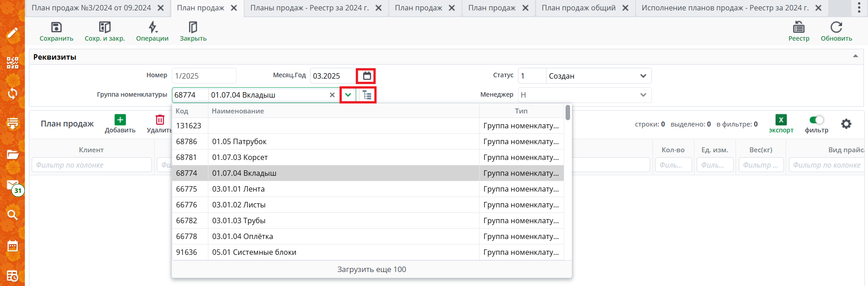Expand the Статус dropdown
Image resolution: width=868 pixels, height=286 pixels.
(643, 76)
